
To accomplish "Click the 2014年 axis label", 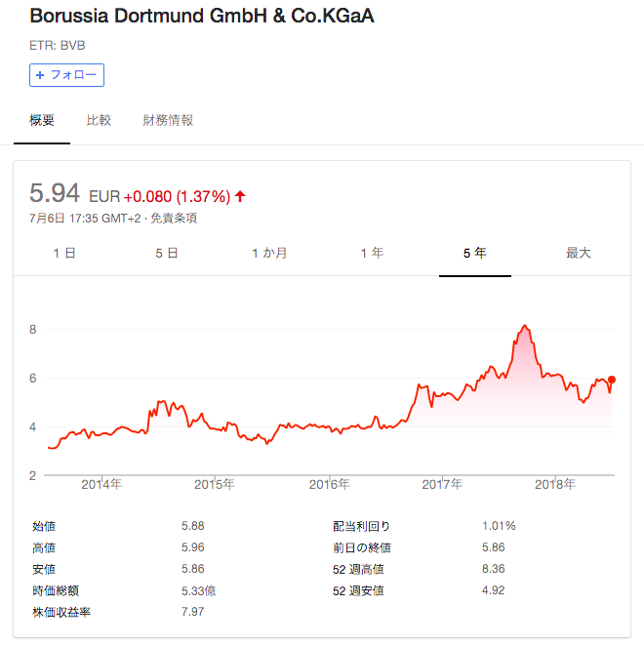I will pyautogui.click(x=101, y=484).
